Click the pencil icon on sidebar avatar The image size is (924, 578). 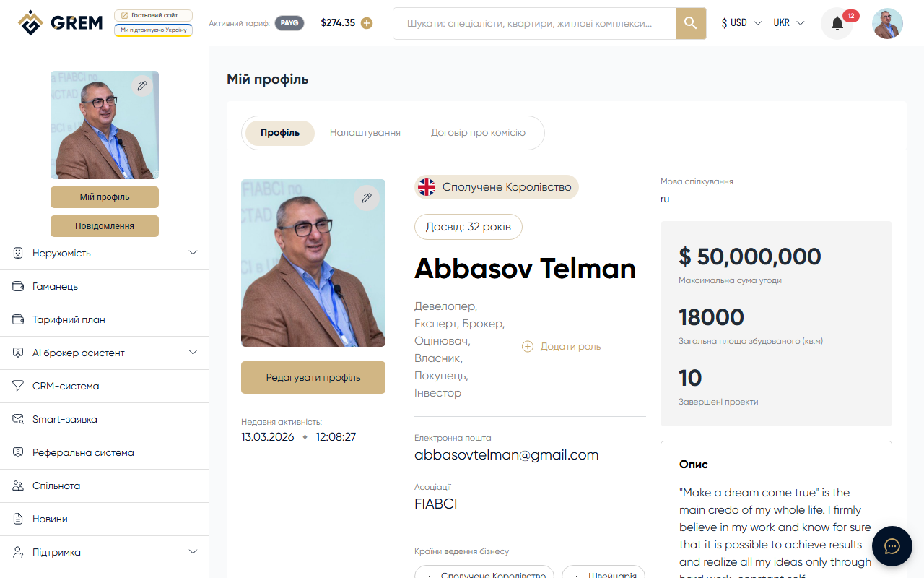click(142, 85)
